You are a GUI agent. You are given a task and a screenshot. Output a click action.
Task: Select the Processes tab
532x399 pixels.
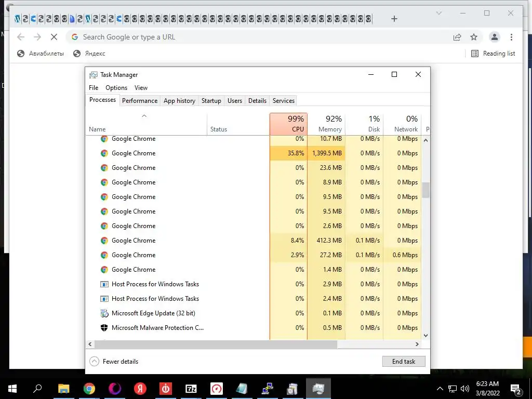pos(102,100)
